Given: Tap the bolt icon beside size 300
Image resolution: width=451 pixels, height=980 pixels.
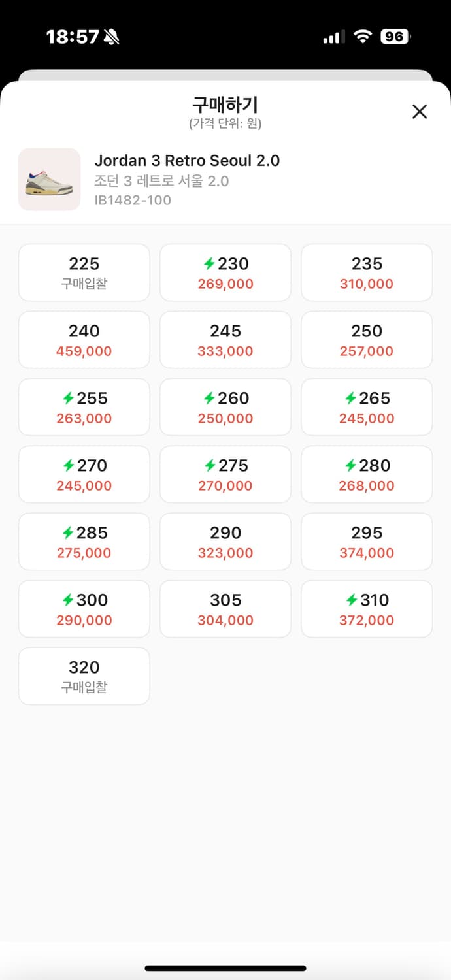Looking at the screenshot, I should tap(68, 600).
